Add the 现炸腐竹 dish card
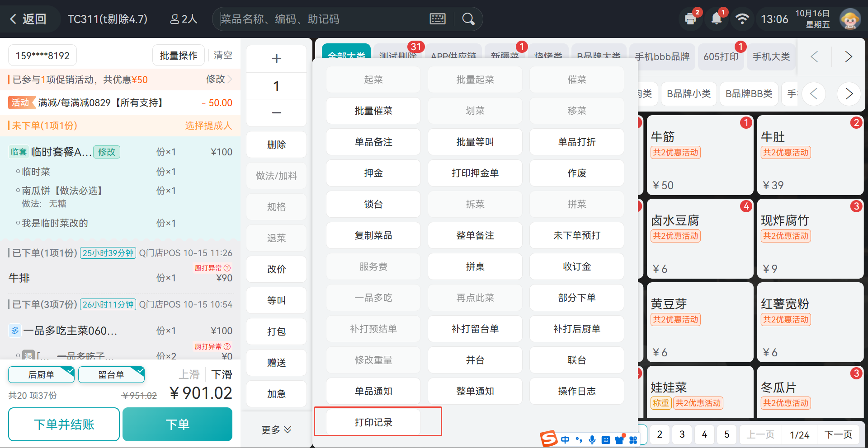This screenshot has height=448, width=868. [810, 238]
